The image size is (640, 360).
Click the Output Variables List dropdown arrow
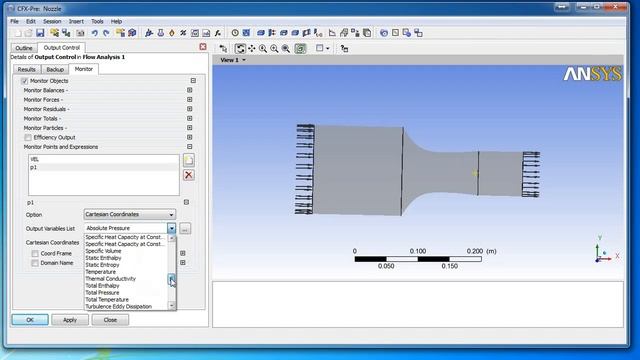171,228
